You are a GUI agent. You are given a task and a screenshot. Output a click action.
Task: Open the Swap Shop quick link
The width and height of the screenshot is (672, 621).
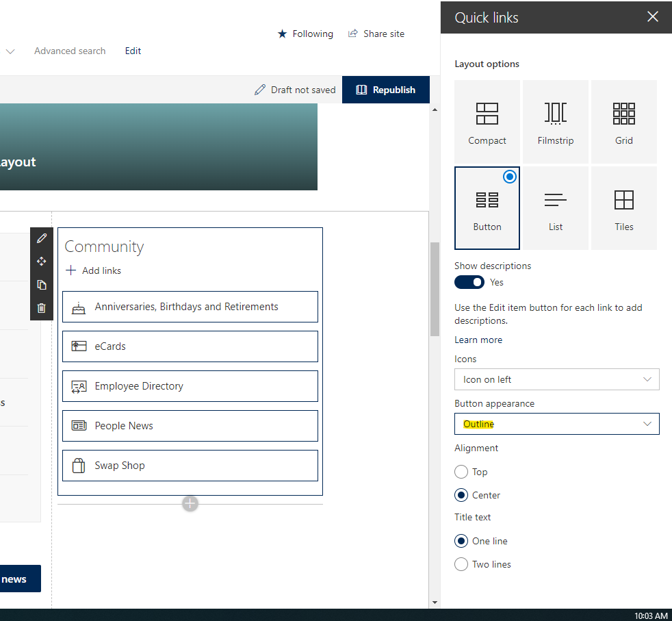coord(190,466)
